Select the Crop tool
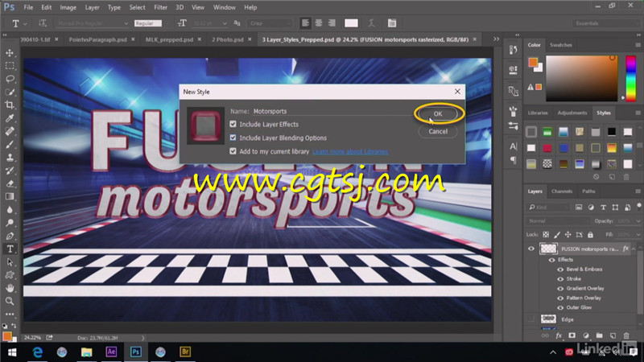 click(x=10, y=105)
